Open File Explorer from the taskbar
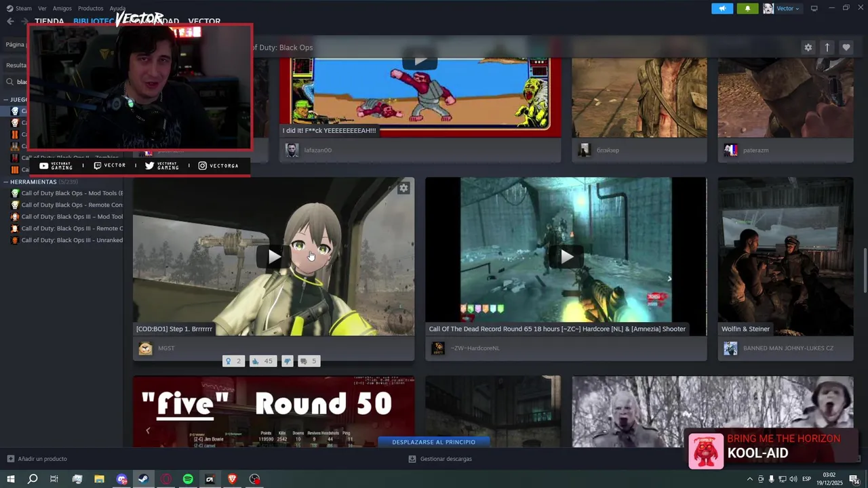 pyautogui.click(x=99, y=479)
